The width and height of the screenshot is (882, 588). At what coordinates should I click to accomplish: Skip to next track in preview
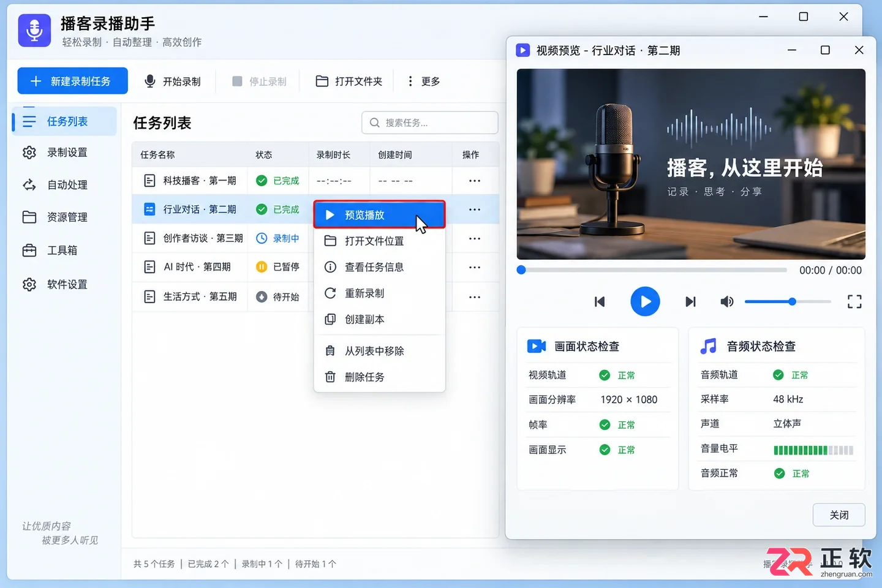pyautogui.click(x=690, y=301)
